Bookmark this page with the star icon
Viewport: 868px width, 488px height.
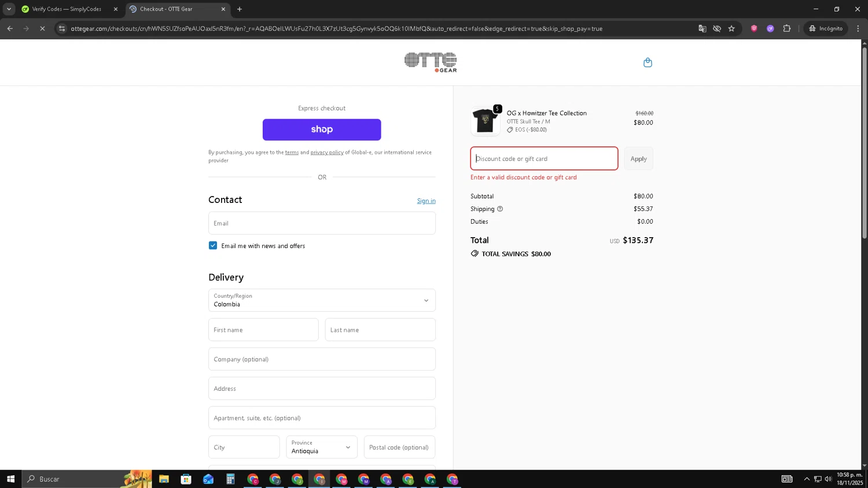tap(731, 28)
